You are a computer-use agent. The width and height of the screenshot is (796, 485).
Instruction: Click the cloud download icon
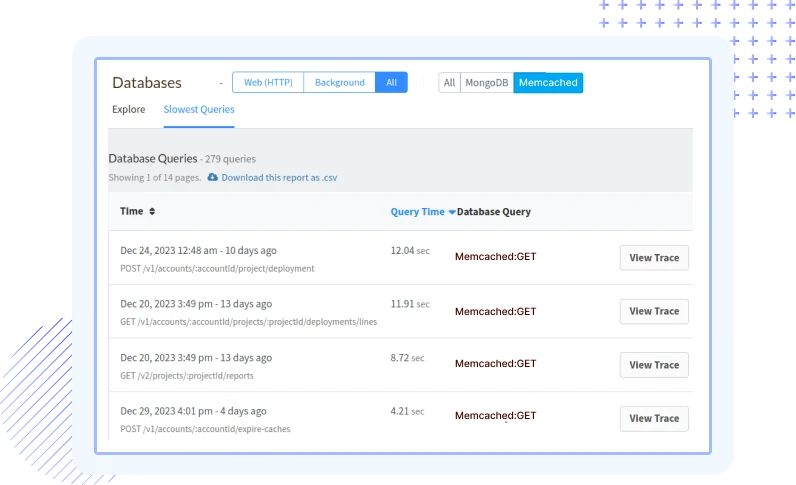point(212,177)
